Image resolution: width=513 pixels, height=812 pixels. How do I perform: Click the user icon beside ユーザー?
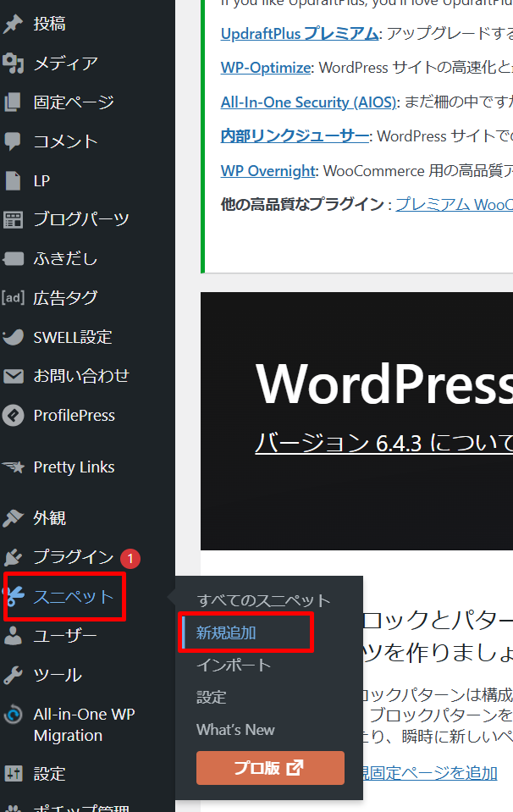tap(13, 636)
